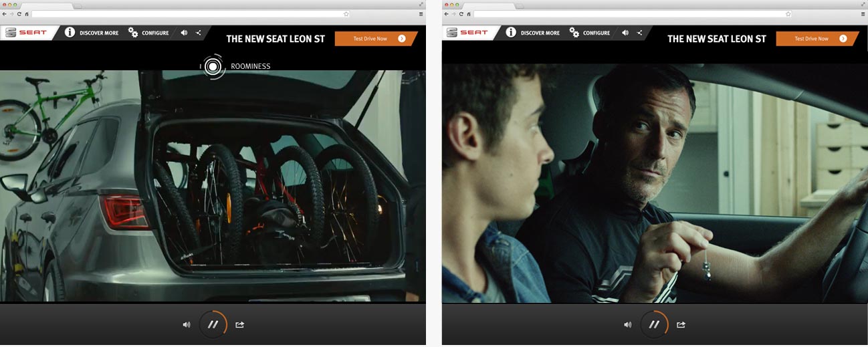Pause video in the bike-trunk window

click(213, 324)
